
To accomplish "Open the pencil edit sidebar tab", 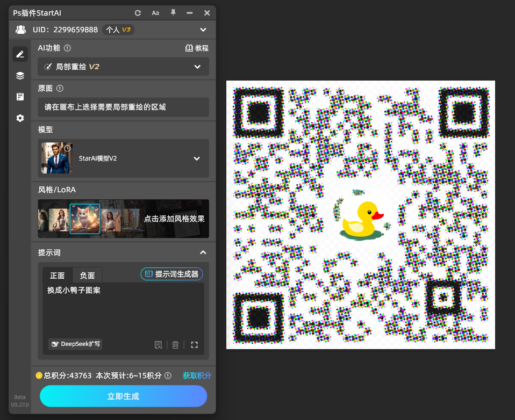I will tap(20, 54).
